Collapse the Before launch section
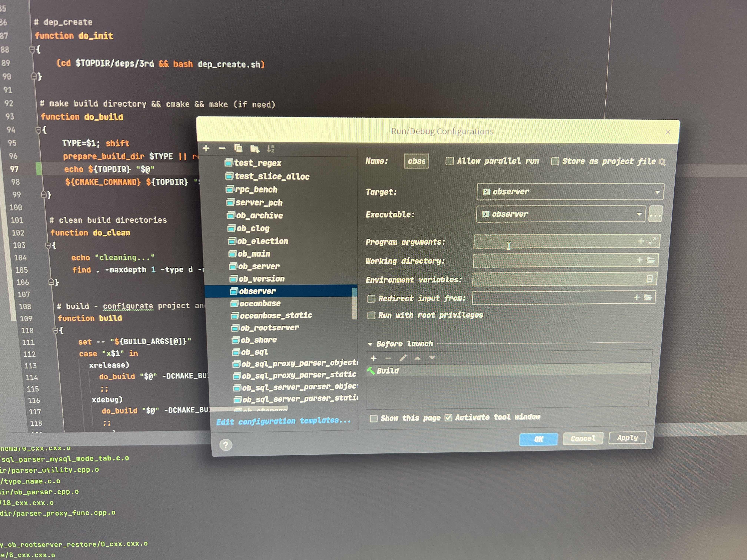The height and width of the screenshot is (560, 747). point(370,344)
